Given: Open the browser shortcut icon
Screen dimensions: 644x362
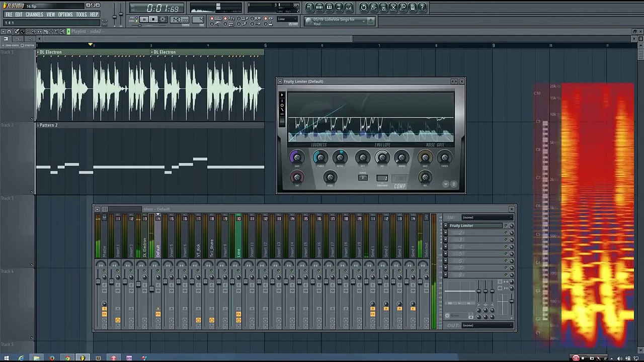Looking at the screenshot, I should [x=339, y=8].
